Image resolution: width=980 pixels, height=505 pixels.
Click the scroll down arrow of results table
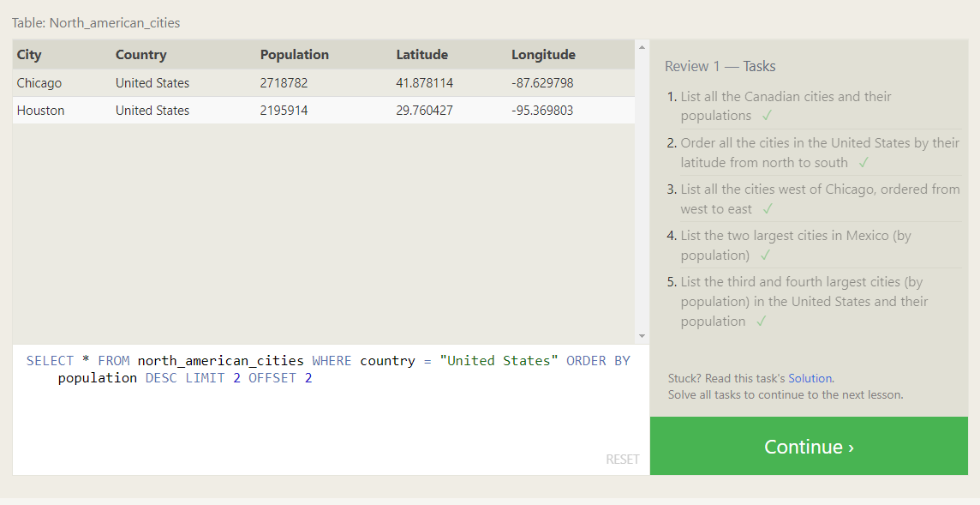tap(642, 336)
